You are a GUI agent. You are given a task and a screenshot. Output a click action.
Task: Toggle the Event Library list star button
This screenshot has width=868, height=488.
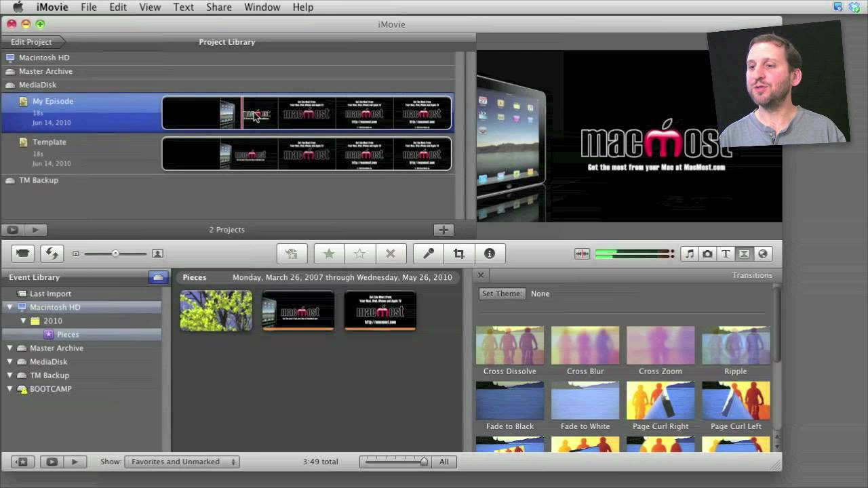click(22, 462)
